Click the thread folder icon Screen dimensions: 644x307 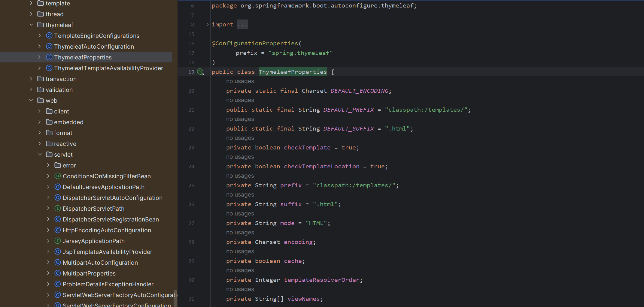coord(41,14)
